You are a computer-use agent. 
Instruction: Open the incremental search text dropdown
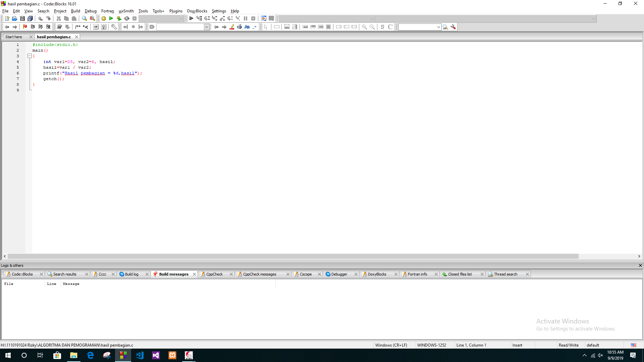point(207,27)
